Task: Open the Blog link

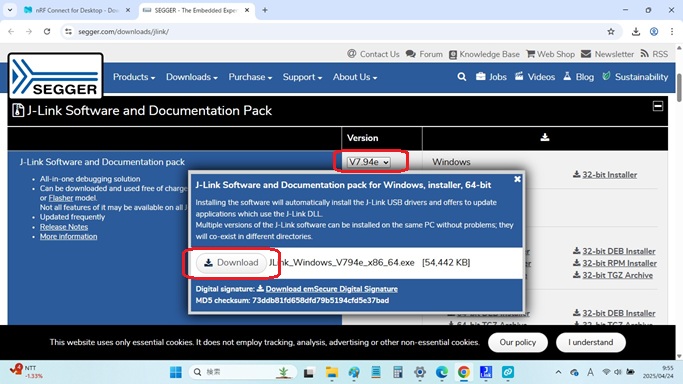Action: (x=578, y=77)
